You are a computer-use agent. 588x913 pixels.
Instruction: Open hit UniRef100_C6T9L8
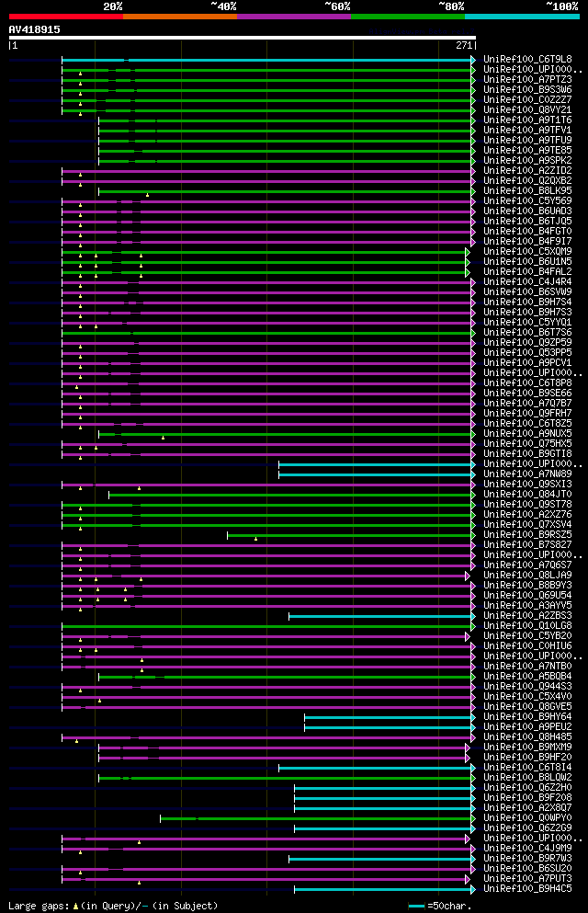527,60
